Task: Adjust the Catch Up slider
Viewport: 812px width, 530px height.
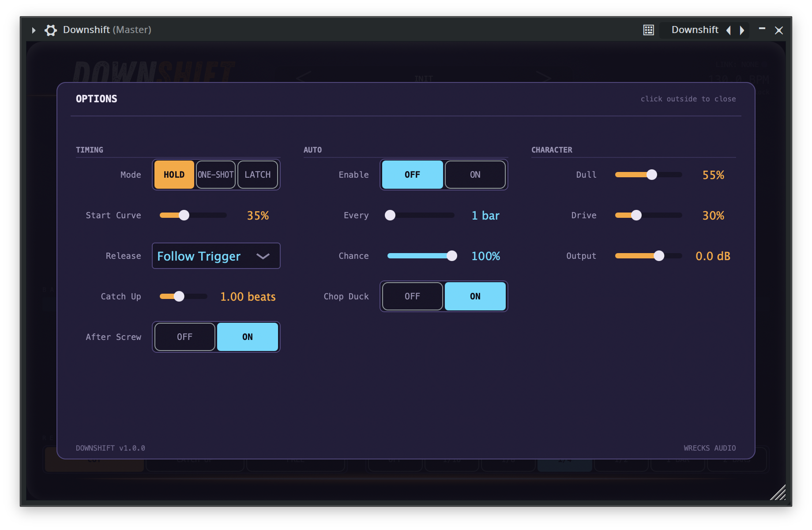Action: pyautogui.click(x=184, y=296)
